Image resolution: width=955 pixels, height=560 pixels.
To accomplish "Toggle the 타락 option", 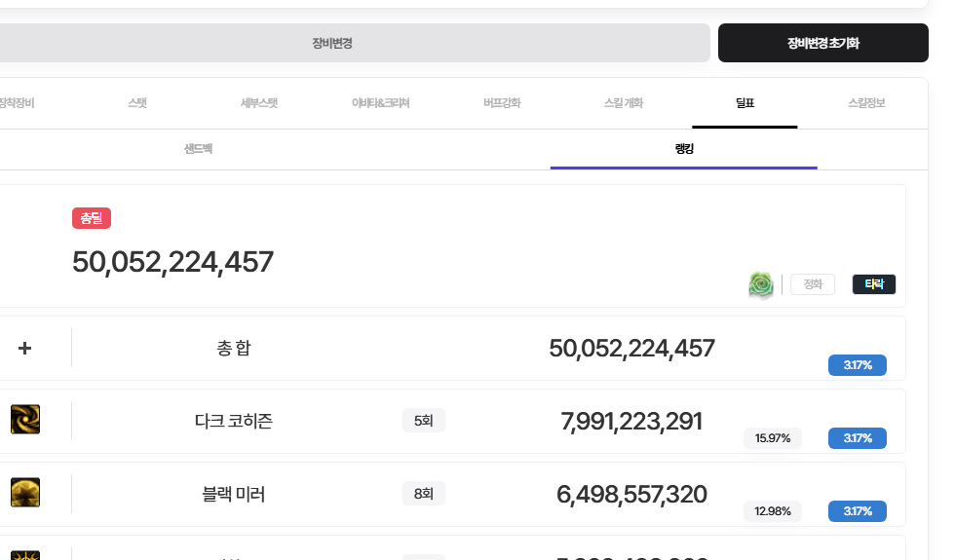I will 873,284.
